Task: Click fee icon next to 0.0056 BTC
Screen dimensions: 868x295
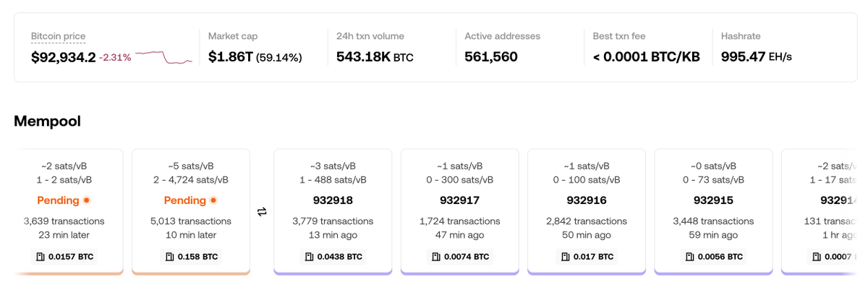Action: coord(690,257)
